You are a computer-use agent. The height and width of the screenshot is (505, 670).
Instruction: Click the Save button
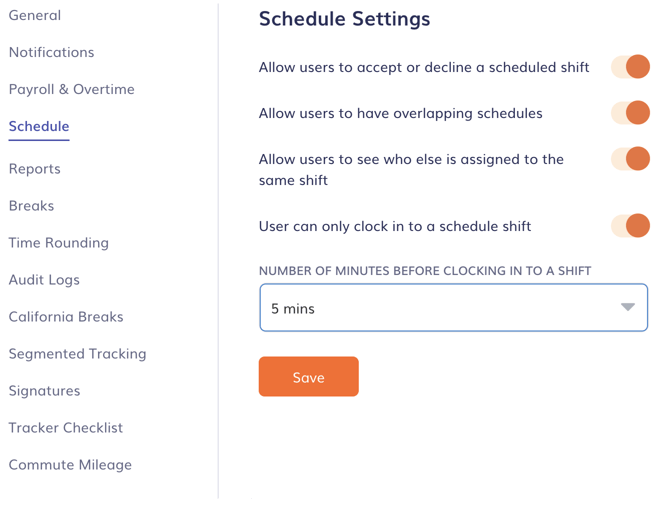pyautogui.click(x=308, y=377)
